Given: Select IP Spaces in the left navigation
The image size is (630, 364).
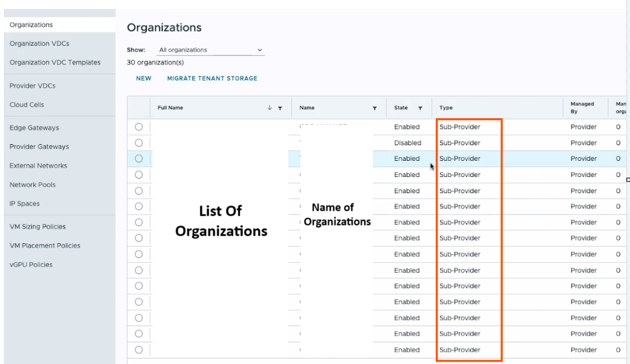Looking at the screenshot, I should (24, 204).
